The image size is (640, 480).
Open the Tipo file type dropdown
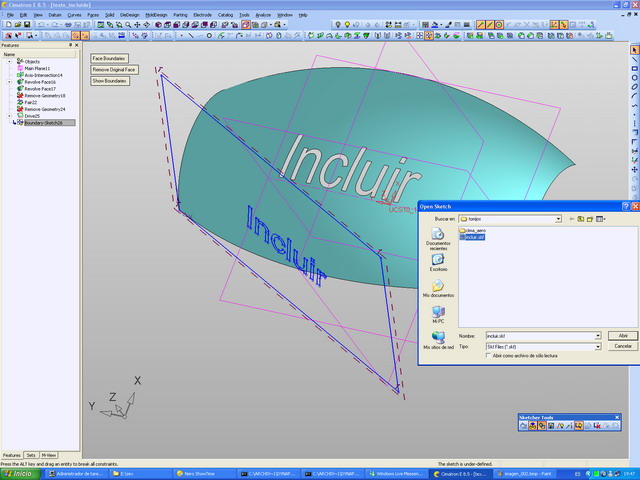597,346
